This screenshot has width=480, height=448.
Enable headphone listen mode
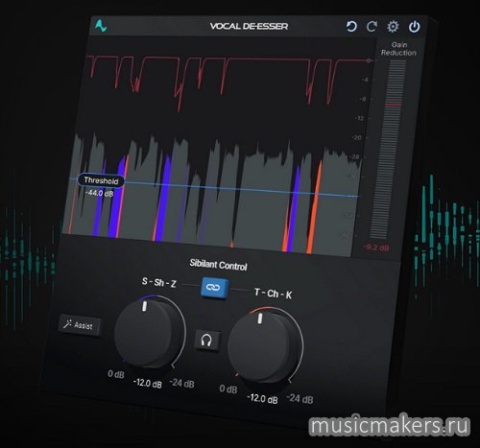(207, 341)
